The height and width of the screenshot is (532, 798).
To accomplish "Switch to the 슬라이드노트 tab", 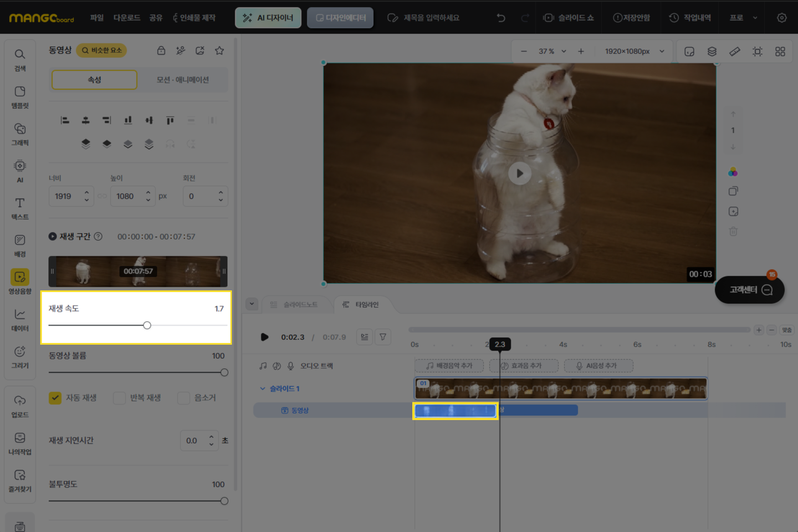I will [294, 305].
